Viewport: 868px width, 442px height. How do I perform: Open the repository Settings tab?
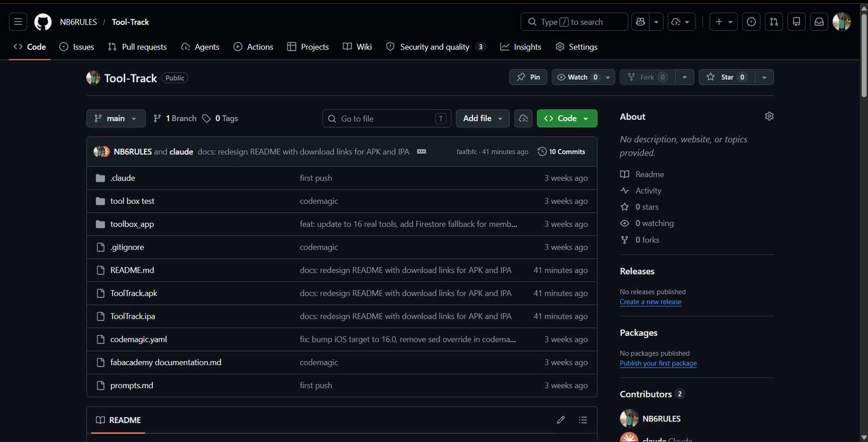click(577, 47)
